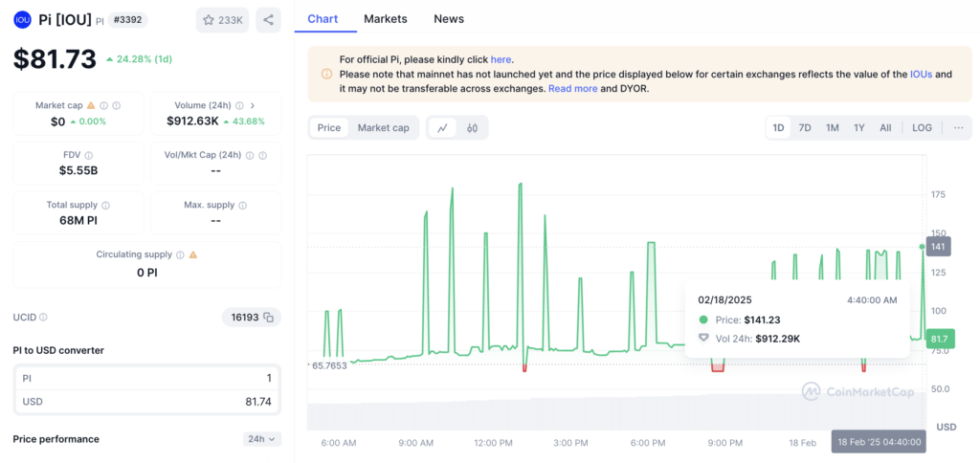Click the Circulating supply warning triangle
This screenshot has height=463, width=980.
point(193,254)
